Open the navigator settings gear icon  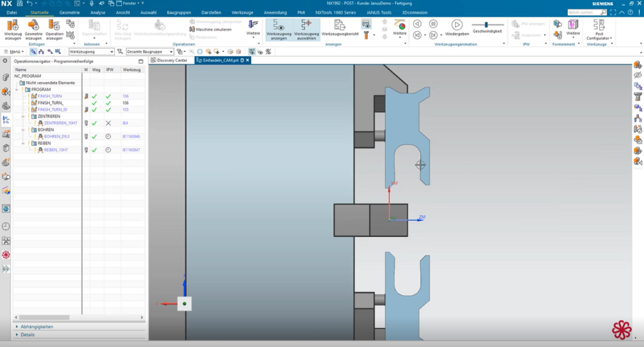[x=5, y=61]
